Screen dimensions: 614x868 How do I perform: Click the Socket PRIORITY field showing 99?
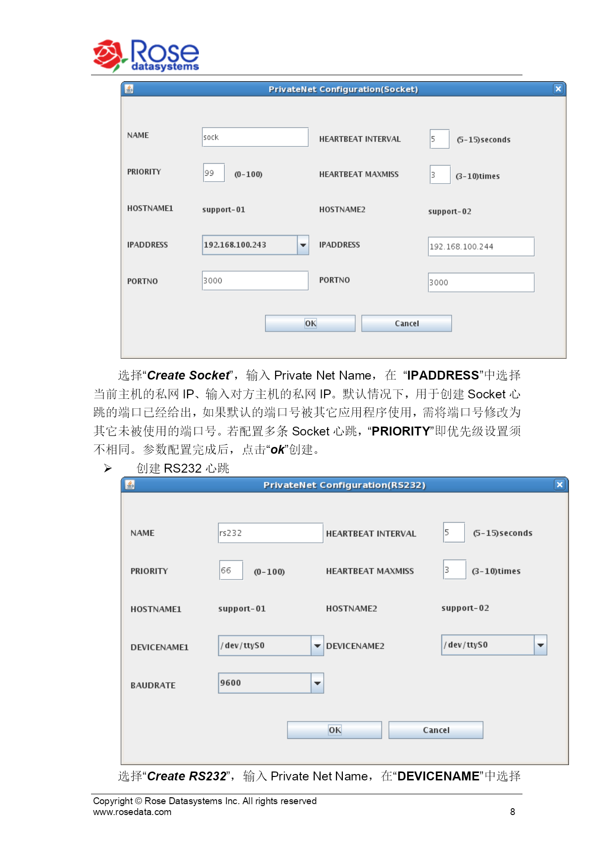point(214,173)
